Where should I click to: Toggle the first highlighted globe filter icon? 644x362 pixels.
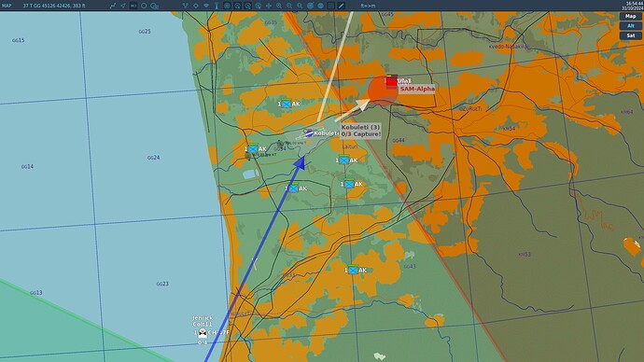coord(227,6)
